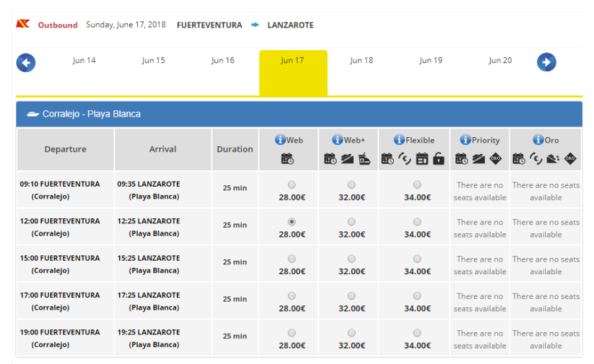Select Flexible fare for 15:00 departure
This screenshot has width=594, height=364.
pos(417,259)
